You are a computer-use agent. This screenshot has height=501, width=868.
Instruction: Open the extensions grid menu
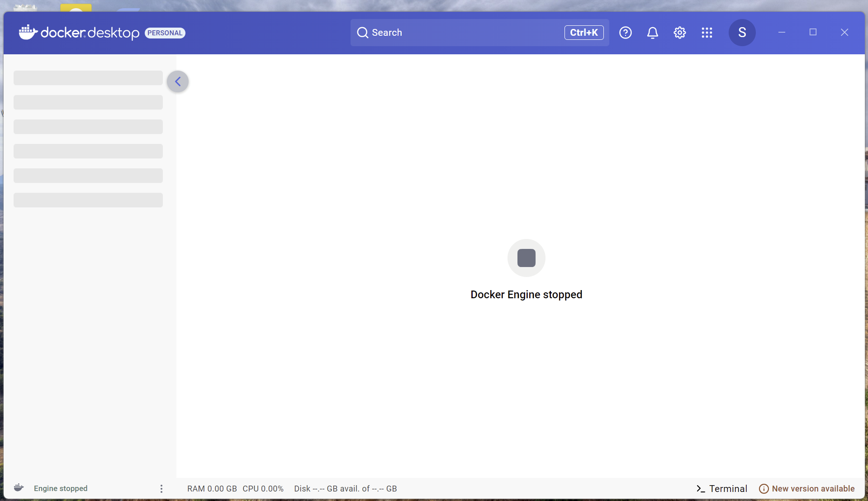[707, 33]
